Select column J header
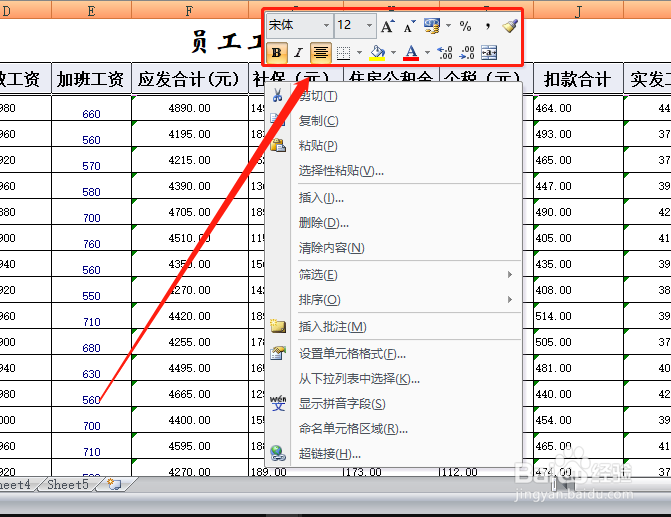 (578, 10)
